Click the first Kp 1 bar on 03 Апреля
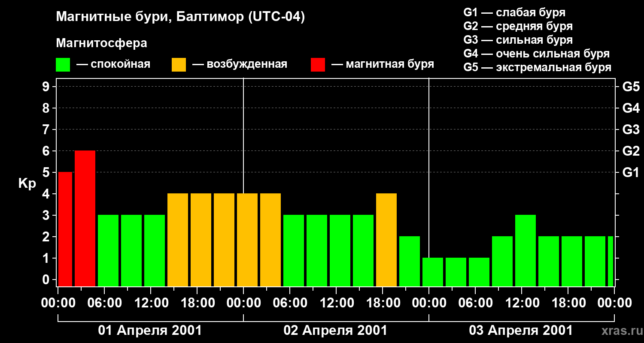The height and width of the screenshot is (343, 644). 433,272
